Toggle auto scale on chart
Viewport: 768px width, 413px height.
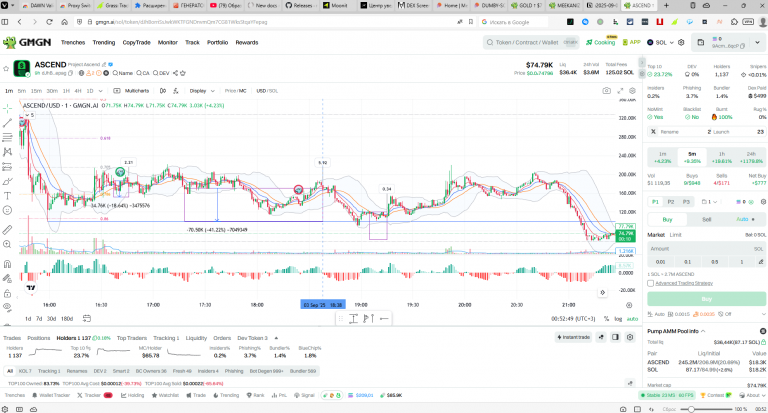tap(632, 319)
